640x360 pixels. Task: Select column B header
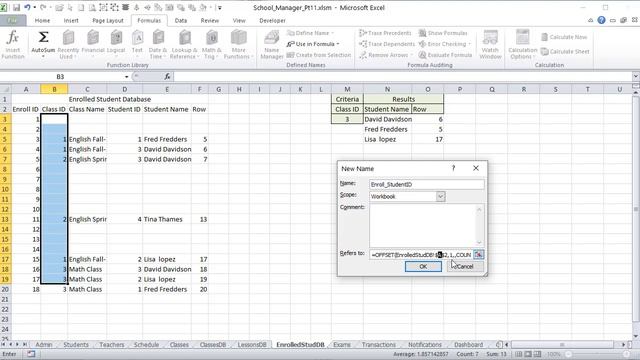click(54, 89)
